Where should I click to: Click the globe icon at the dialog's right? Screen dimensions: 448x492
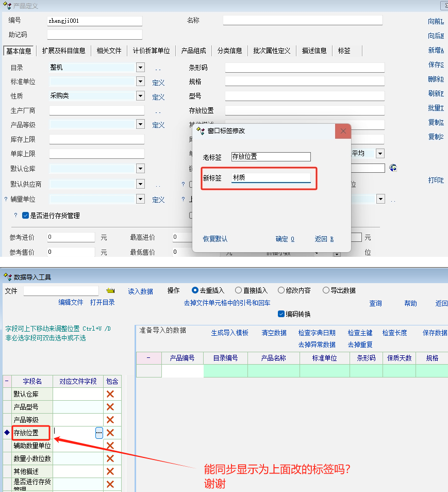click(393, 168)
